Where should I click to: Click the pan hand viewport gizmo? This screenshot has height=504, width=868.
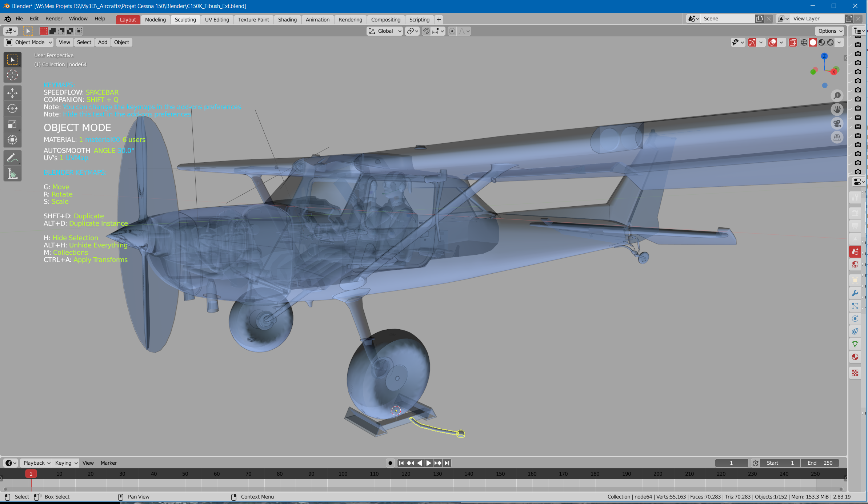(x=837, y=109)
